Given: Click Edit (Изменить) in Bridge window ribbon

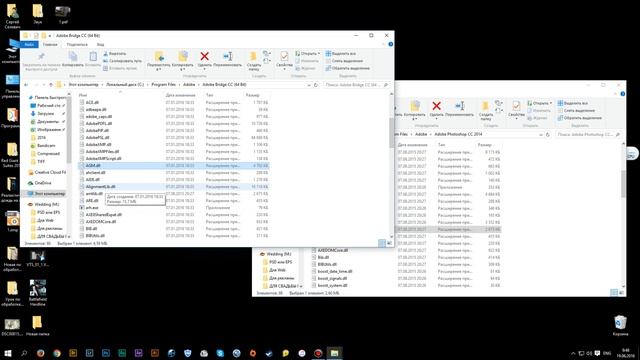Looking at the screenshot, I should [x=307, y=61].
